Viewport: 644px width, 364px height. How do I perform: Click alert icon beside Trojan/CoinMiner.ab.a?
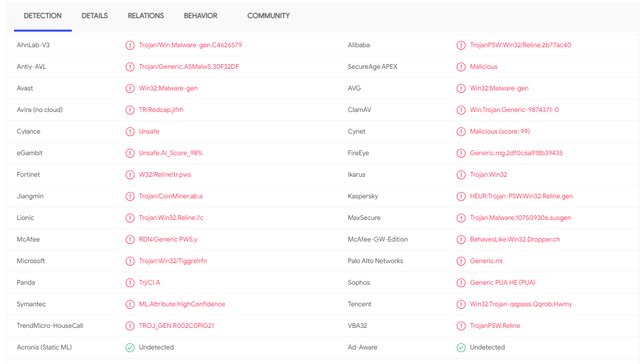point(130,196)
